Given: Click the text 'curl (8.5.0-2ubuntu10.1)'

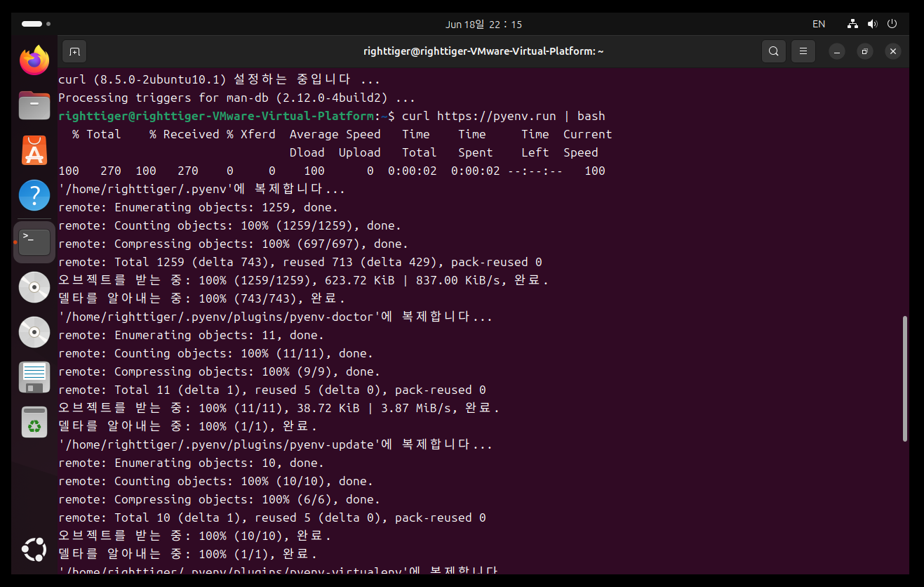Looking at the screenshot, I should 142,79.
